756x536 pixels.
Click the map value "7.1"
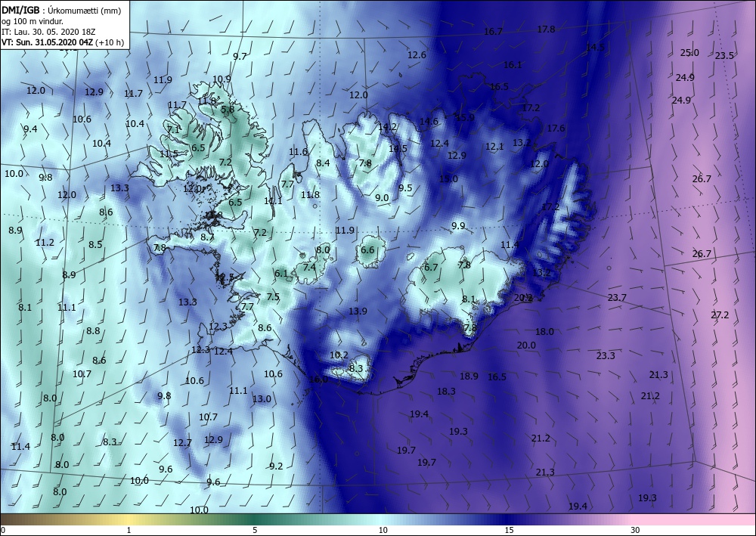173,129
